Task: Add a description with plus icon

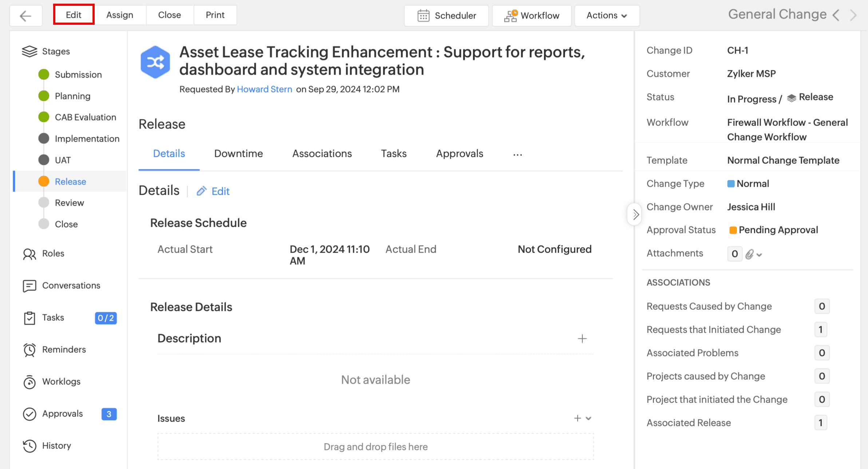Action: click(x=582, y=339)
